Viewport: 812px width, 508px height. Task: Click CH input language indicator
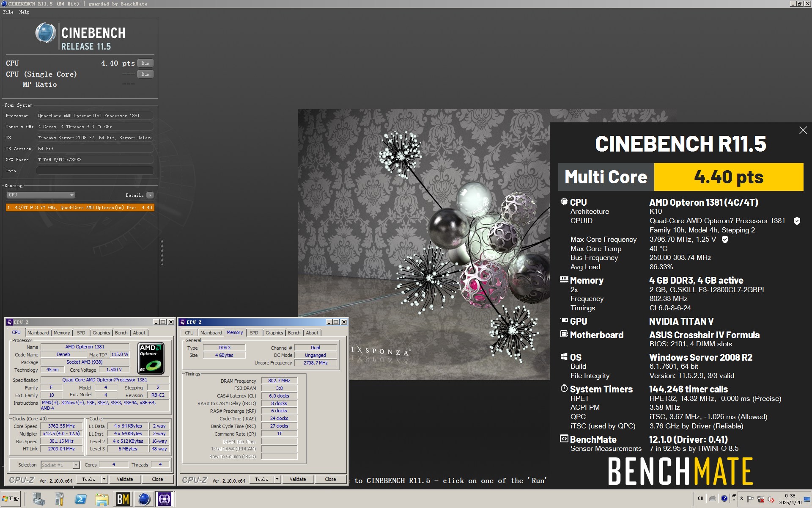click(x=701, y=498)
